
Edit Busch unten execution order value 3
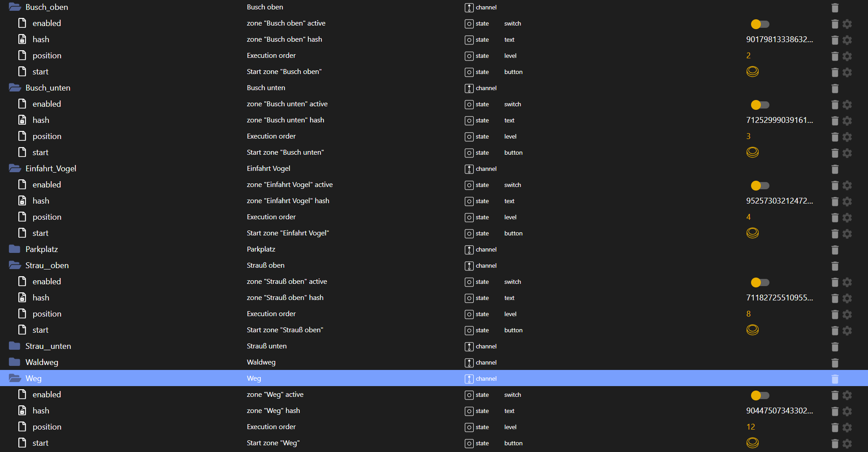[748, 136]
